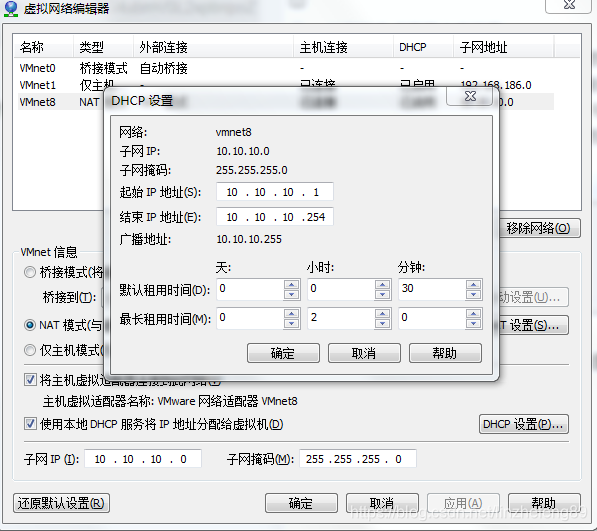Decrease 默认租用时间 minutes value
Screen dimensions: 597x531
pos(473,294)
